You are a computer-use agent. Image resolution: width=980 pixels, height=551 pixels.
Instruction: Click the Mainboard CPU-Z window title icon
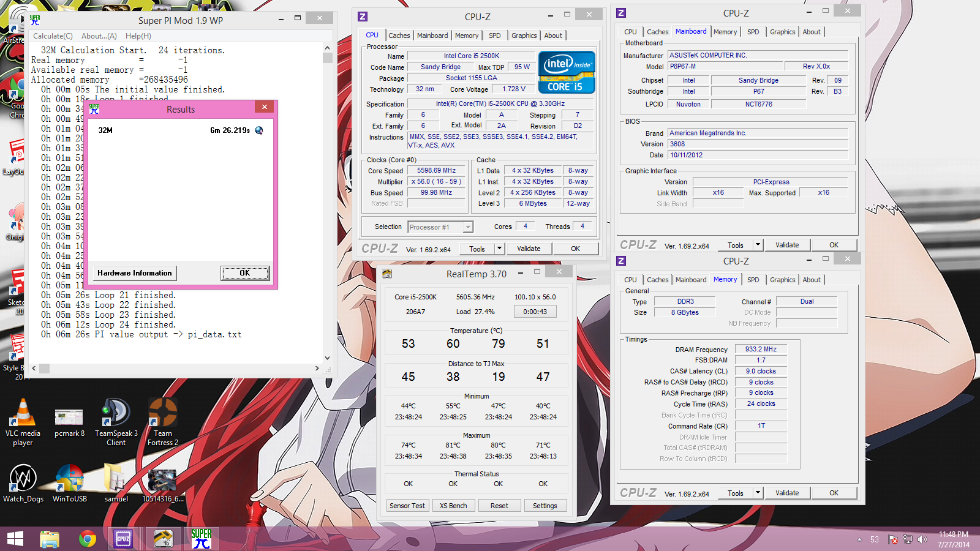(621, 13)
